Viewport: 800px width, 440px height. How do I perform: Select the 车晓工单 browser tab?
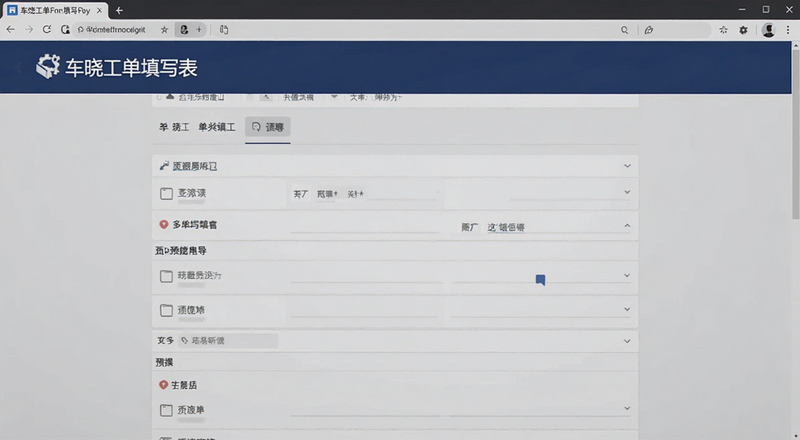point(55,10)
